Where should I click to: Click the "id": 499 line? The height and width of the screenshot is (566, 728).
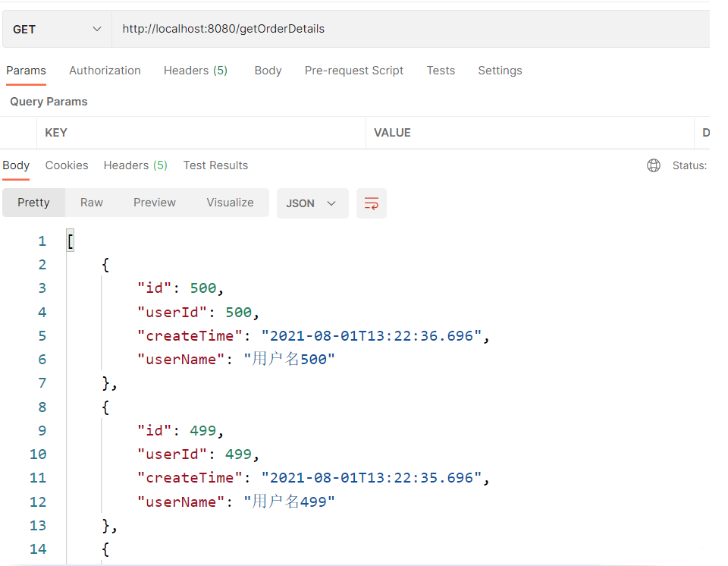point(180,431)
